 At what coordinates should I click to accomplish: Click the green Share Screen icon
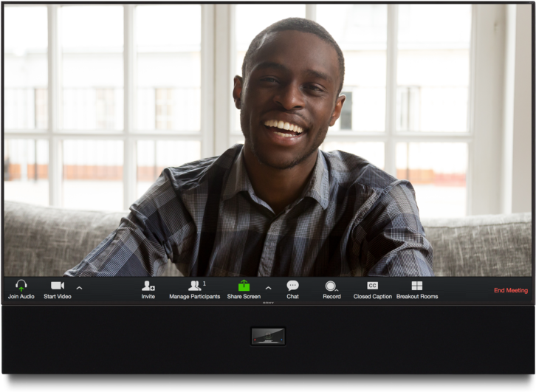click(x=244, y=286)
